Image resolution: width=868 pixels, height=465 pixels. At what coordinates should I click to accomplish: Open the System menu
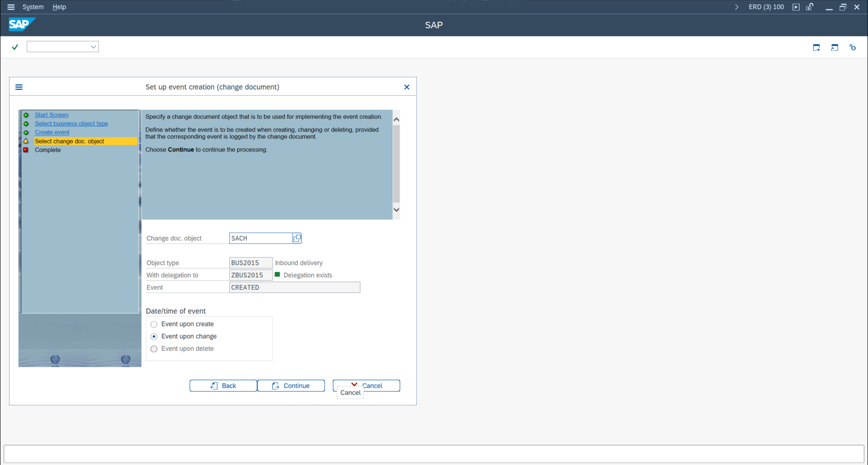pyautogui.click(x=33, y=7)
